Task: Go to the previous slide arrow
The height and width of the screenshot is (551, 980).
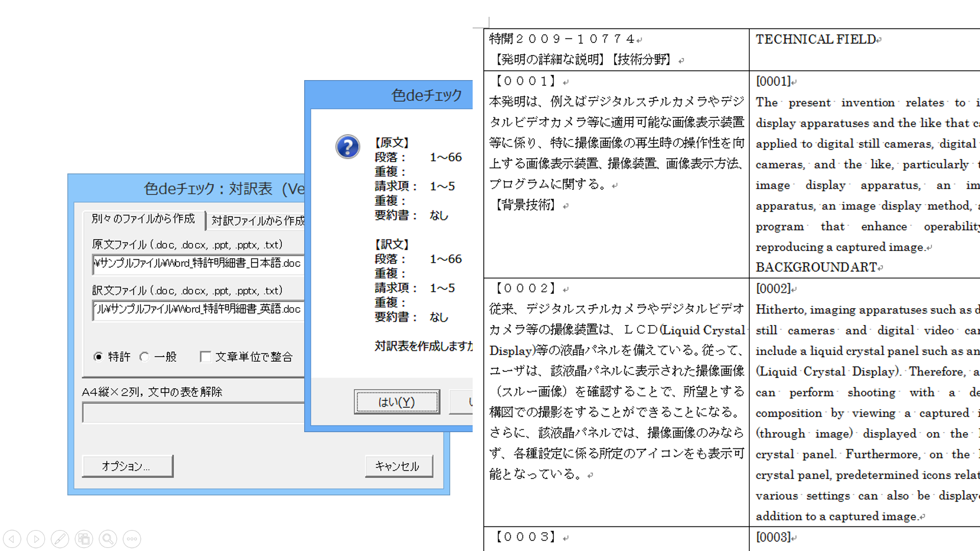Action: point(12,539)
